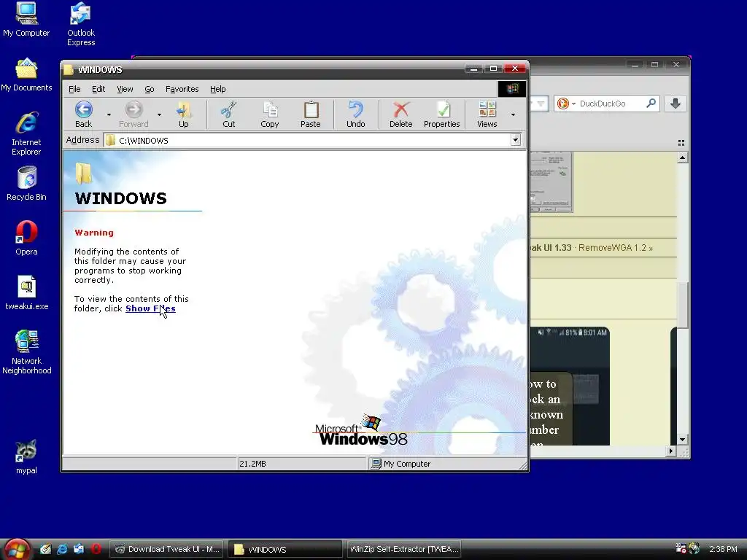The width and height of the screenshot is (747, 560).
Task: Click the C:\WINDOWS address field
Action: pyautogui.click(x=307, y=140)
